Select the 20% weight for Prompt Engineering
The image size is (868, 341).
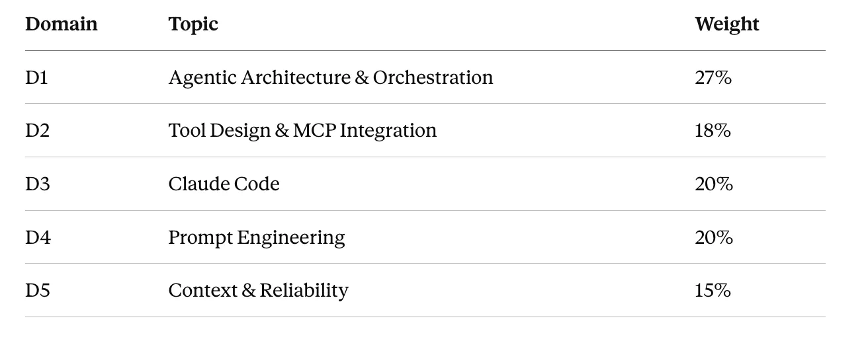coord(714,237)
